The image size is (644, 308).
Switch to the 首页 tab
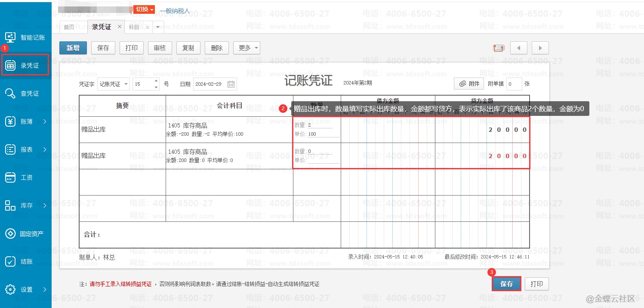point(69,27)
